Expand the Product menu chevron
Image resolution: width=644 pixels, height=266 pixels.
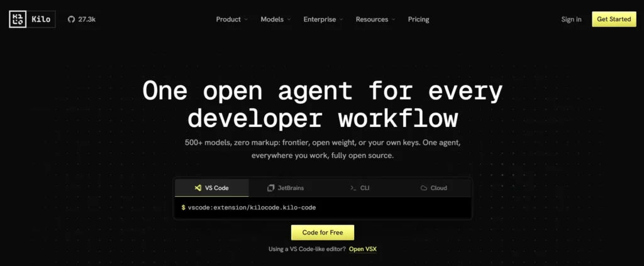(x=246, y=19)
